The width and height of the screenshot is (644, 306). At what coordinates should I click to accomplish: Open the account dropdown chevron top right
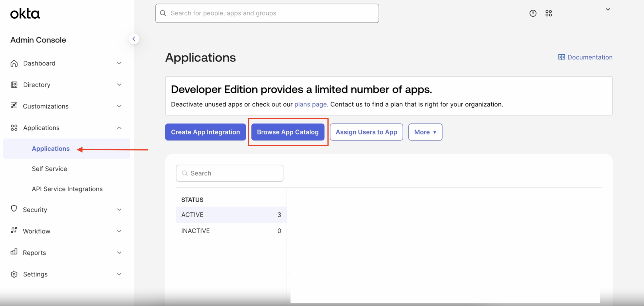608,9
